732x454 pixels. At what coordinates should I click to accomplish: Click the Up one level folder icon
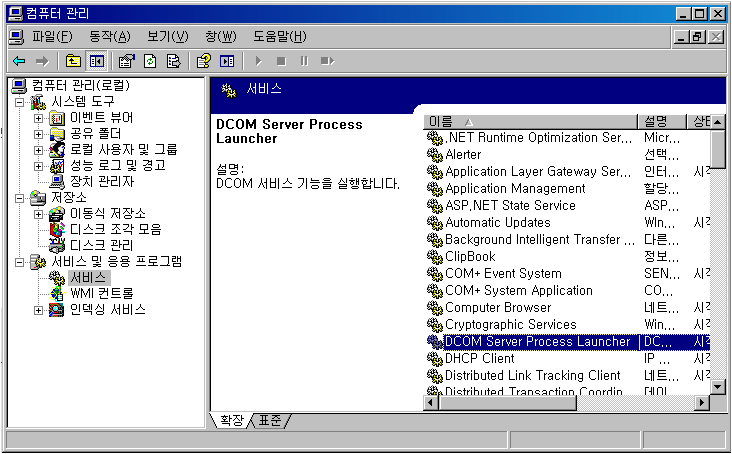coord(73,61)
